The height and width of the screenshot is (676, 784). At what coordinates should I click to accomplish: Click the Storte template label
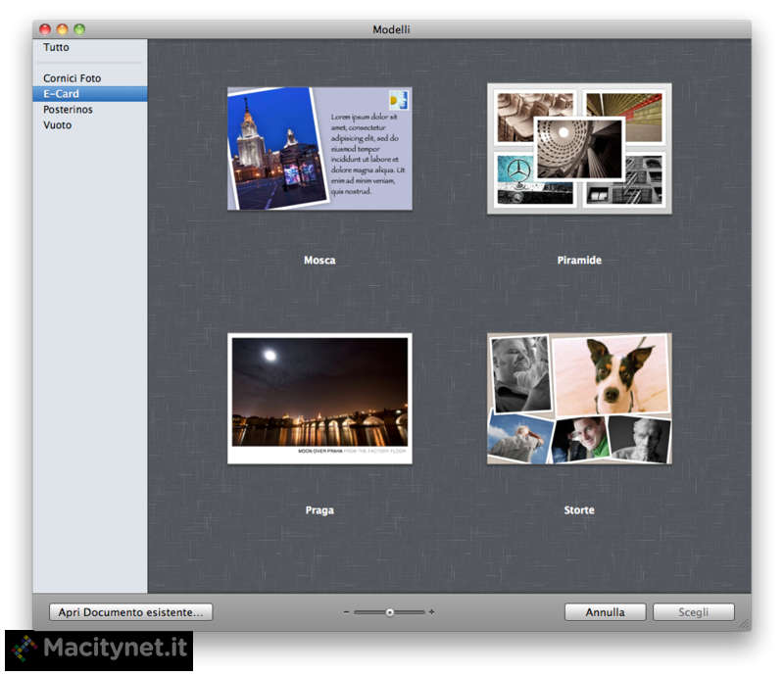pos(579,510)
